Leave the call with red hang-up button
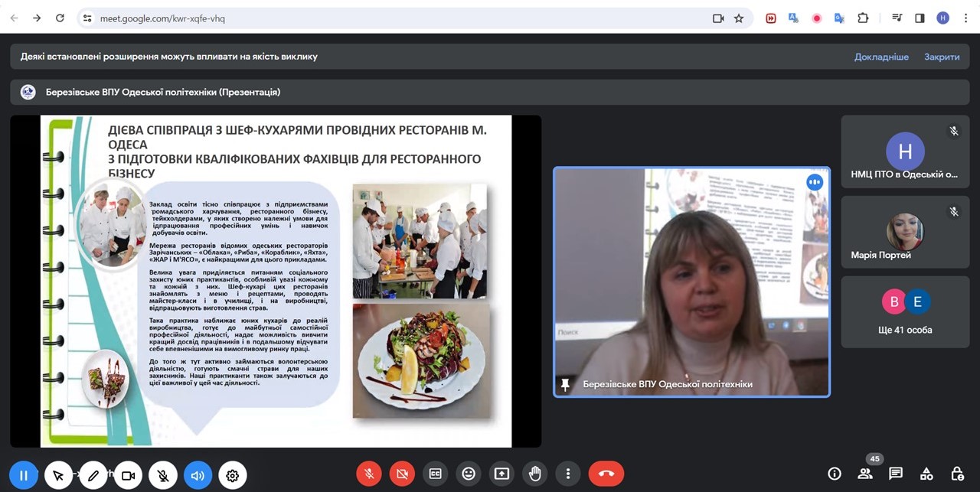Screen dimensions: 980x492 (x=606, y=474)
